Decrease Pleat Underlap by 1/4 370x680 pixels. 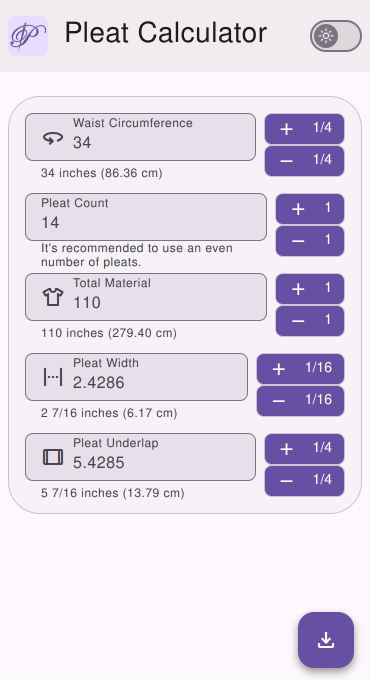click(x=305, y=481)
